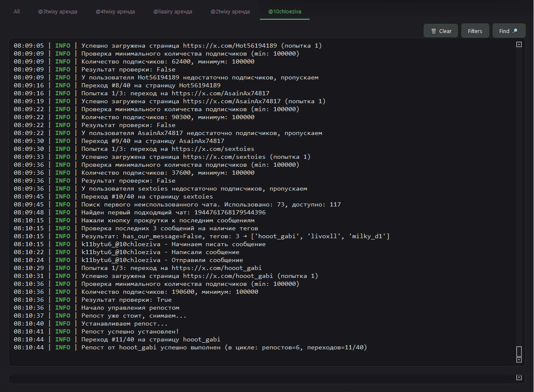Screen dimensions: 534x392
Task: Click line 'Количество подписчиков: 90300'
Action: click(134, 117)
